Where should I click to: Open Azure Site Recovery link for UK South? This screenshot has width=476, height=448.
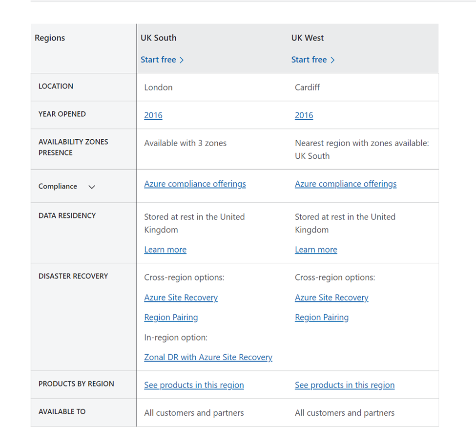click(181, 298)
